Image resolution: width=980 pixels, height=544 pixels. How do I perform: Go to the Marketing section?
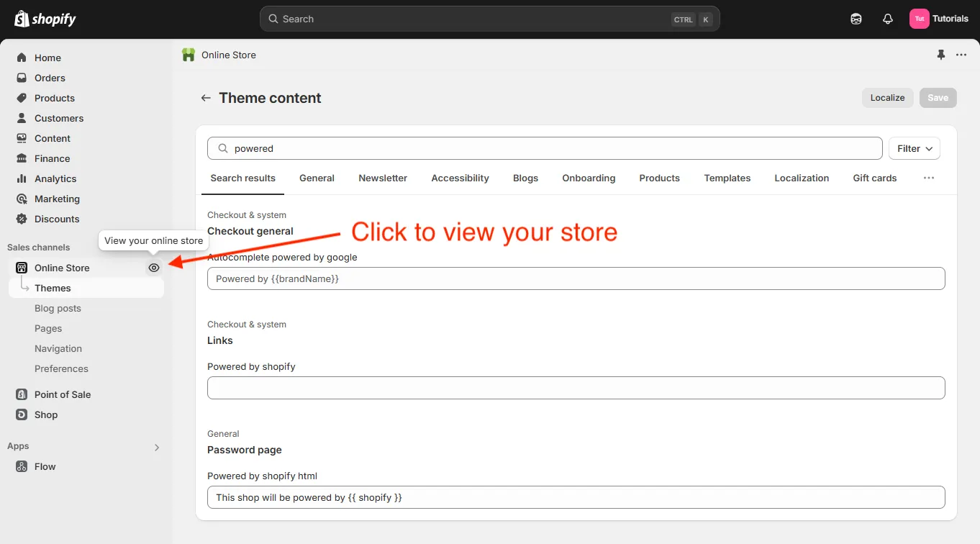tap(56, 199)
